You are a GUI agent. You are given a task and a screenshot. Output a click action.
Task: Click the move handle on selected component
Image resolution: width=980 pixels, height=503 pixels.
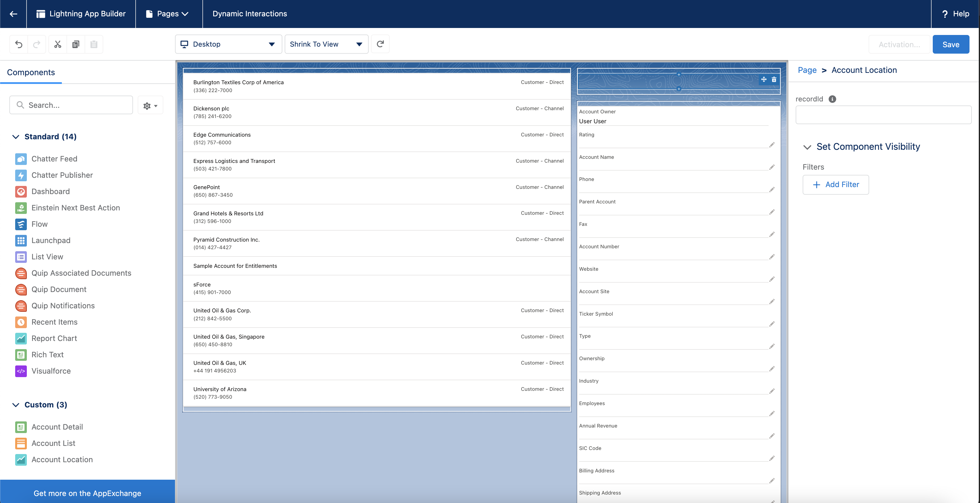point(764,80)
